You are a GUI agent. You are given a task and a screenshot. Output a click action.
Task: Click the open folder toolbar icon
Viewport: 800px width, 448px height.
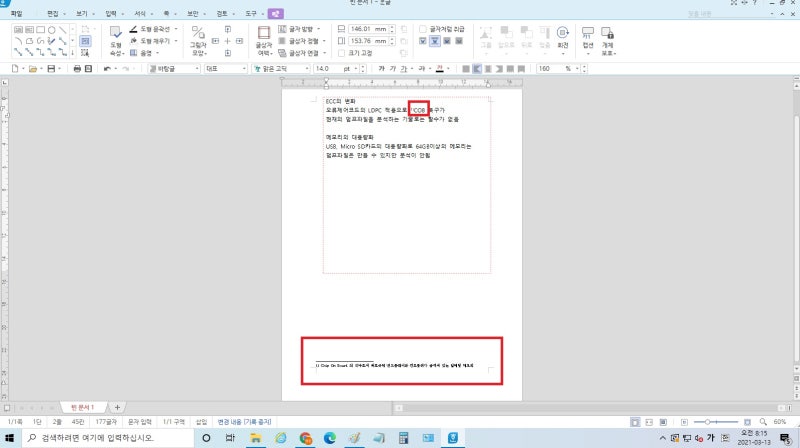coord(33,68)
